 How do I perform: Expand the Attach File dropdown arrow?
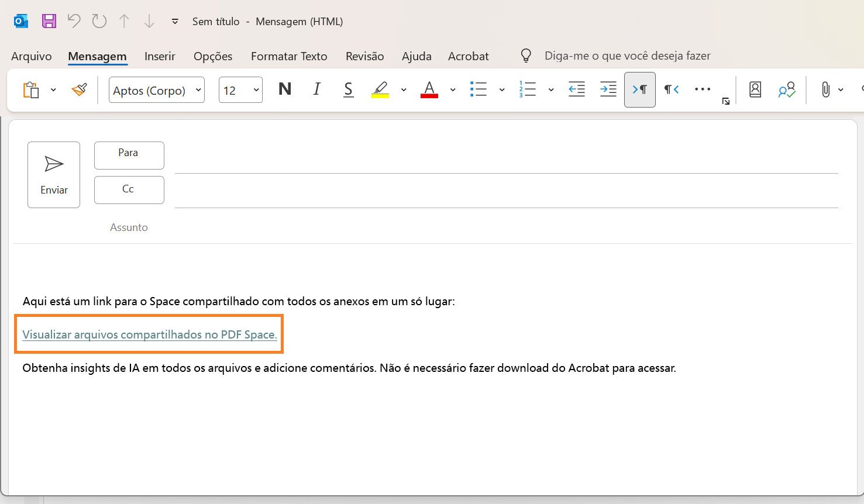point(841,90)
